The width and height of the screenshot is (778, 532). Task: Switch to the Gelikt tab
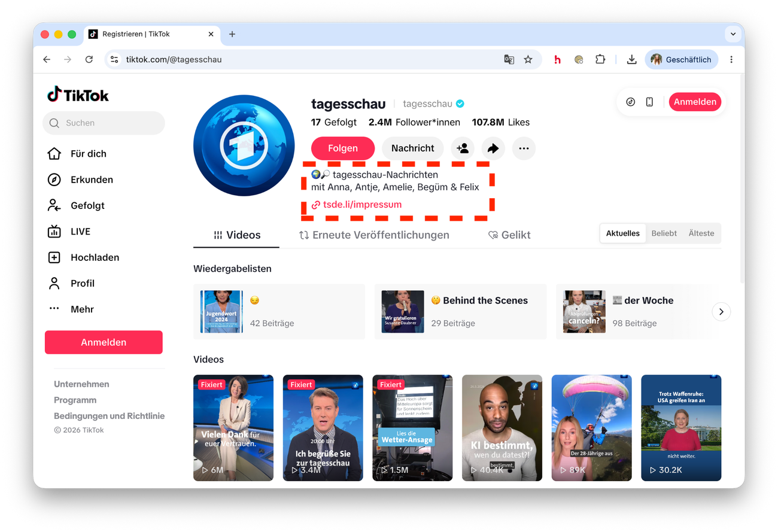(x=509, y=235)
